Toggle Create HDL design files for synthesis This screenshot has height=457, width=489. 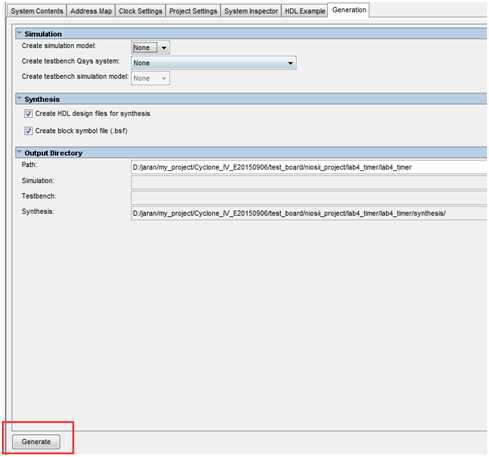click(x=28, y=114)
